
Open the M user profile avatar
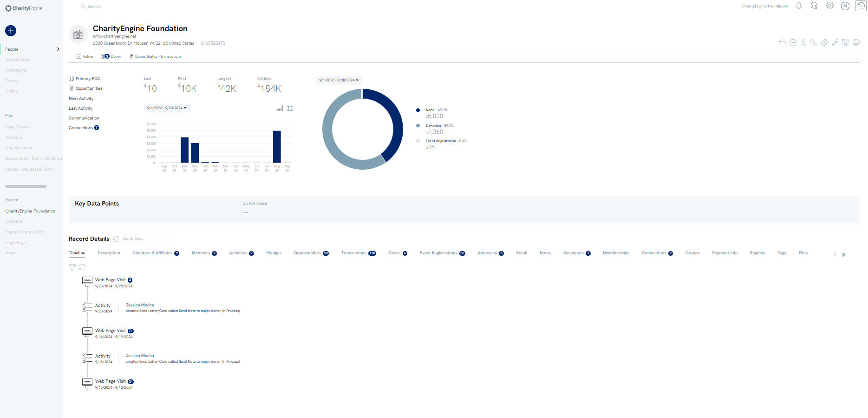click(845, 6)
